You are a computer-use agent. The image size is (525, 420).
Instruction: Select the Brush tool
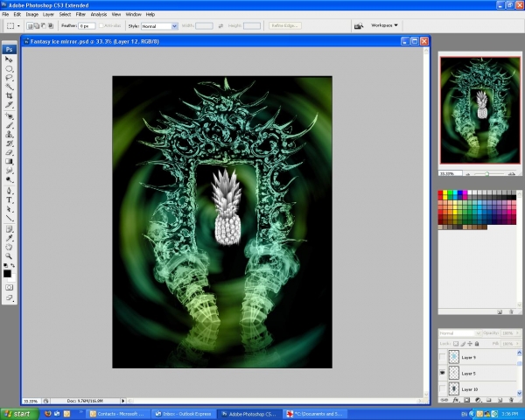[9, 126]
